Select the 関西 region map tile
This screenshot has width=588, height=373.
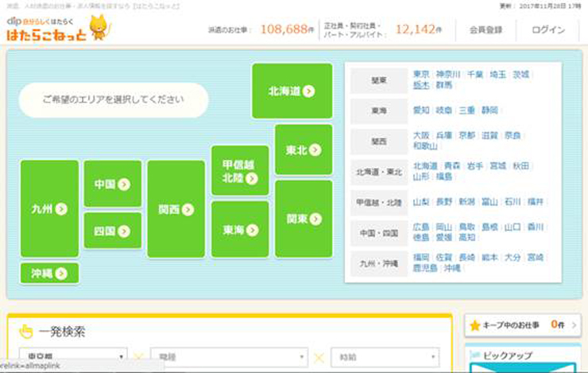(x=176, y=209)
